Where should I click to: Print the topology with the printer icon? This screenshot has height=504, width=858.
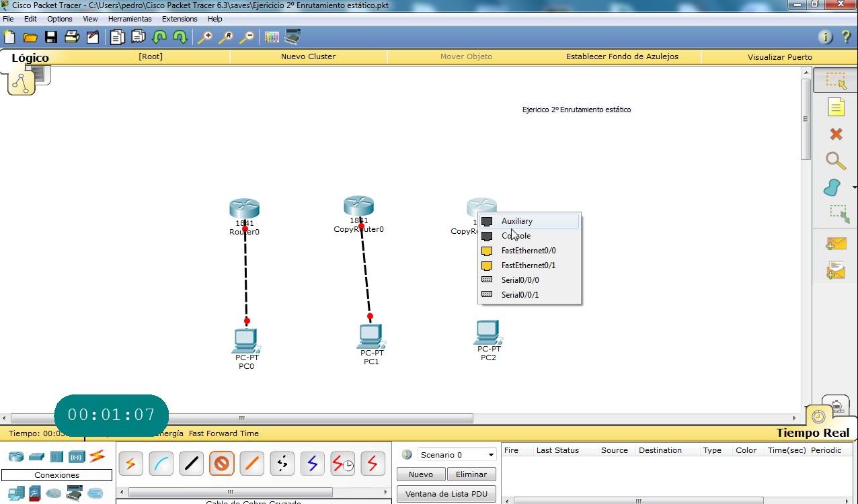pos(72,37)
